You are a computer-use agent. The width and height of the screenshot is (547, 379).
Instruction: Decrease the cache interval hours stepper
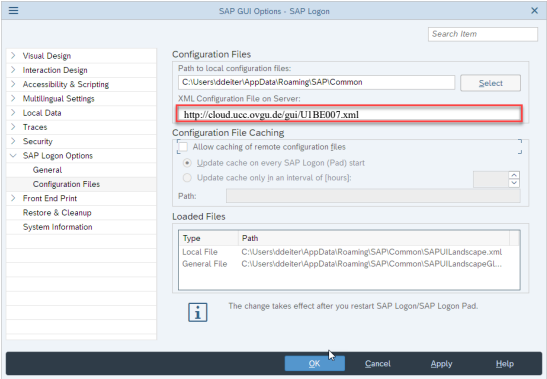[x=514, y=183]
